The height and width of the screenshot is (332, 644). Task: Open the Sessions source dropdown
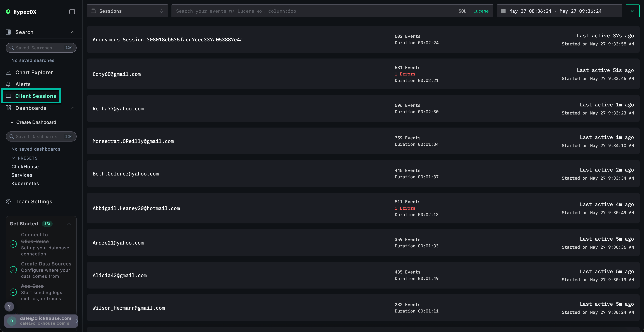127,11
